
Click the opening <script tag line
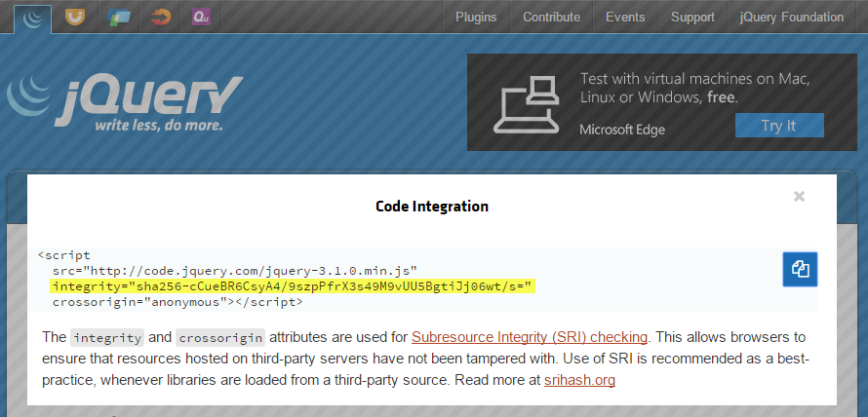click(63, 255)
